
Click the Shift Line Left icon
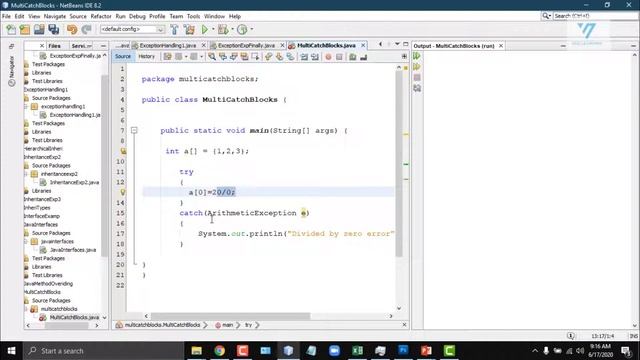point(304,57)
